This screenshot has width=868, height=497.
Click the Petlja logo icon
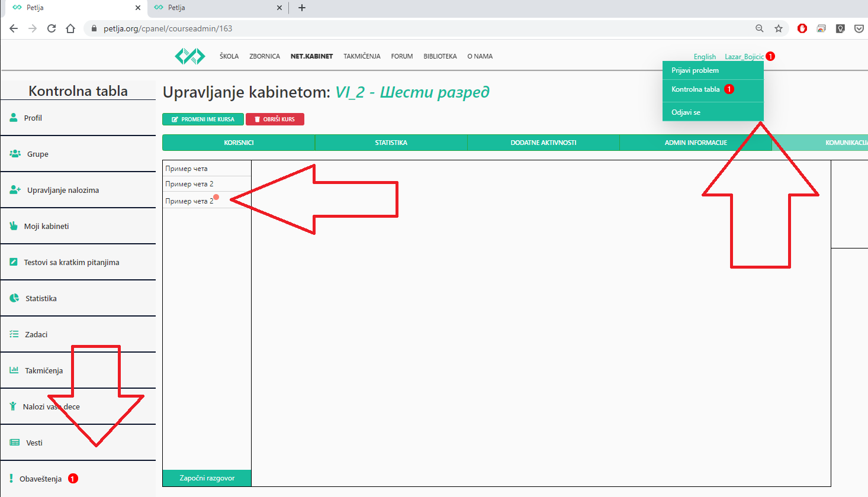(x=189, y=56)
